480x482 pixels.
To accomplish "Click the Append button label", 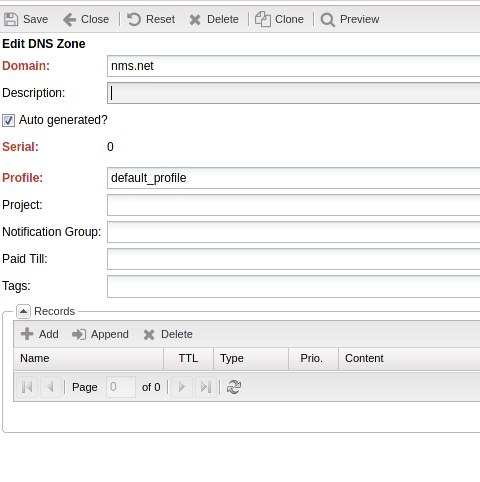I will (110, 334).
